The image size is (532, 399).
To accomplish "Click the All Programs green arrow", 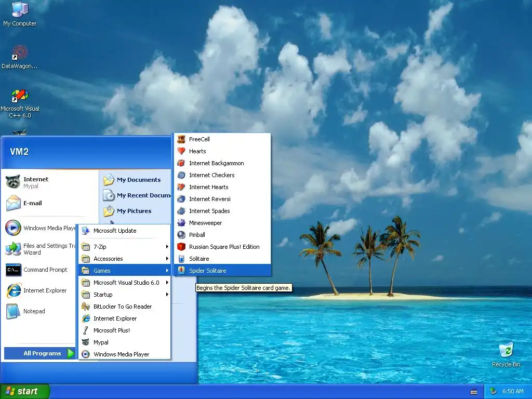I will (71, 353).
